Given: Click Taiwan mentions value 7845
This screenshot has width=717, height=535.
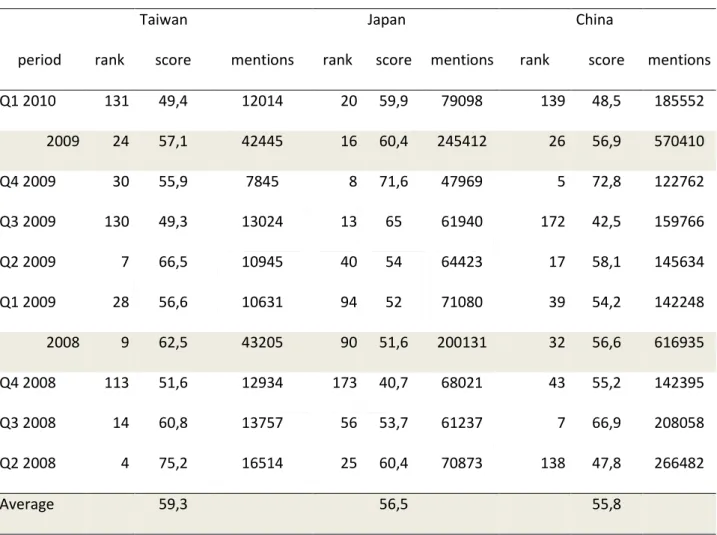Looking at the screenshot, I should pyautogui.click(x=262, y=182).
